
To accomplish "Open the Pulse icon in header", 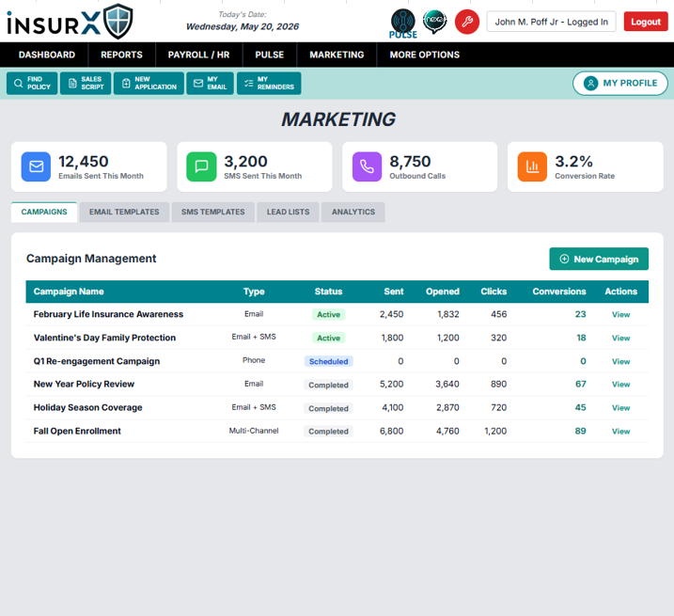I will 402,23.
